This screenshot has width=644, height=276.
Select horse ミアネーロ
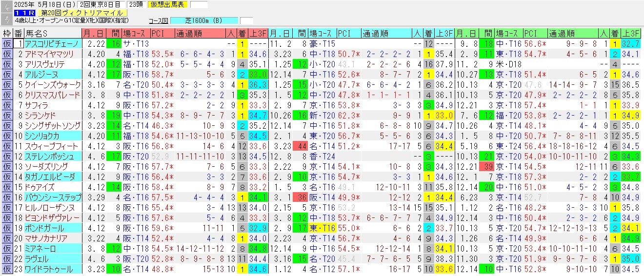pos(52,248)
